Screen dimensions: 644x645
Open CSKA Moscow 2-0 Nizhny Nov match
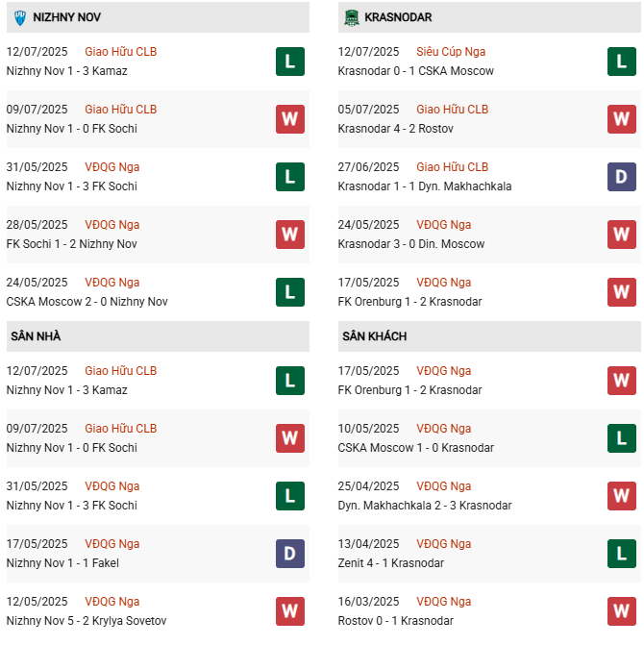pyautogui.click(x=87, y=302)
